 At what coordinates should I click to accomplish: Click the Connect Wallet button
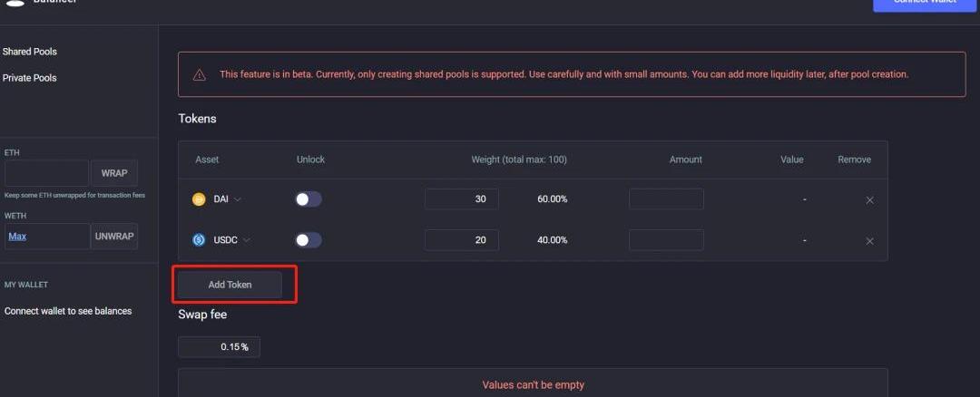pos(925,4)
